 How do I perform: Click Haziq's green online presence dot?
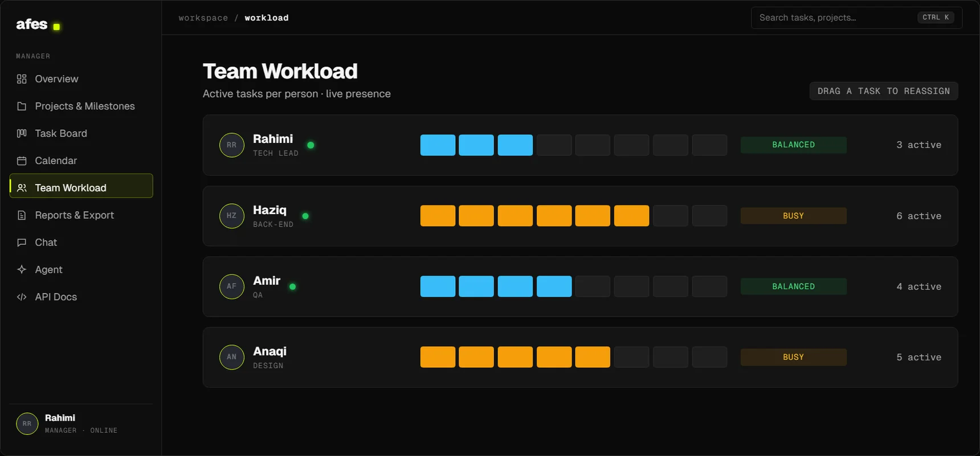305,216
